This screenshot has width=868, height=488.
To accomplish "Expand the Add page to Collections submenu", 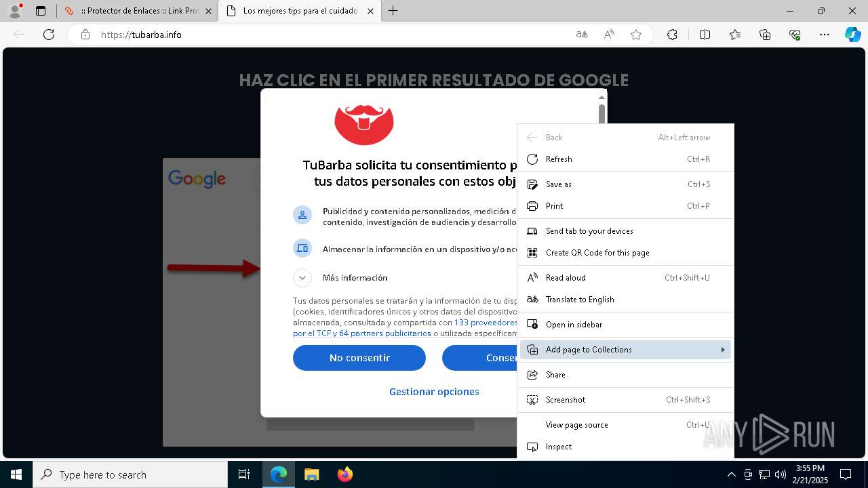I will (625, 350).
